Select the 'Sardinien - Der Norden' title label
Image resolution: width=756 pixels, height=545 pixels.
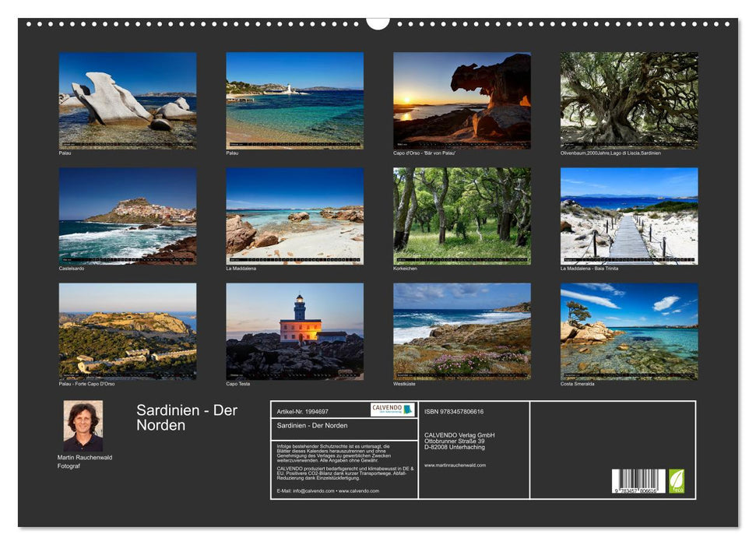point(187,418)
